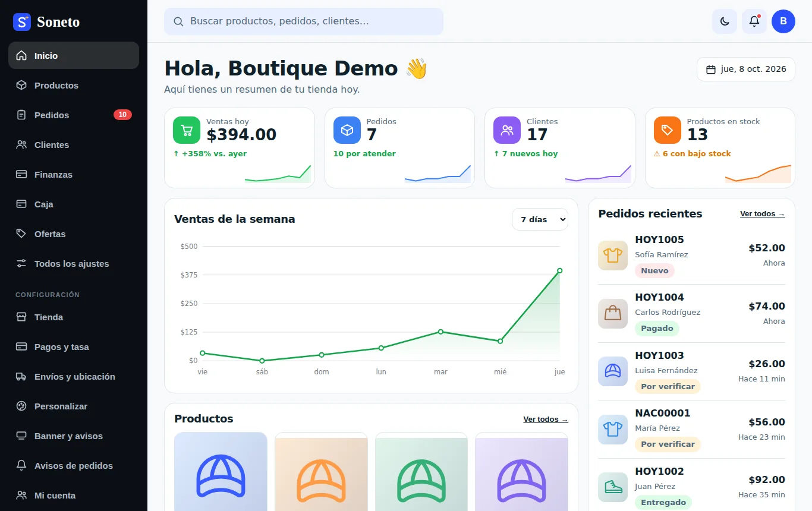Open Tienda configuration
Viewport: 812px width, 511px height.
[74, 317]
